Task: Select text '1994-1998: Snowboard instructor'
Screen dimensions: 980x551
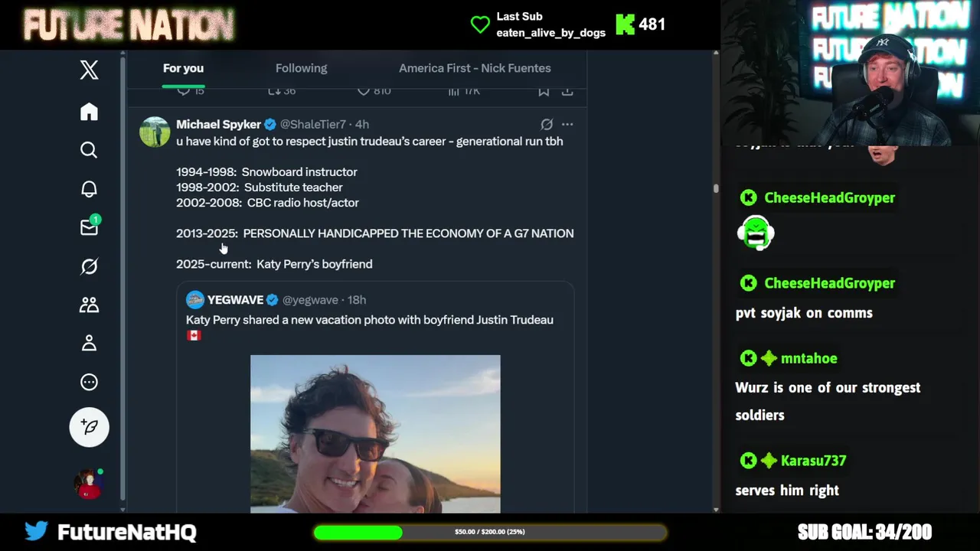Action: (x=266, y=172)
